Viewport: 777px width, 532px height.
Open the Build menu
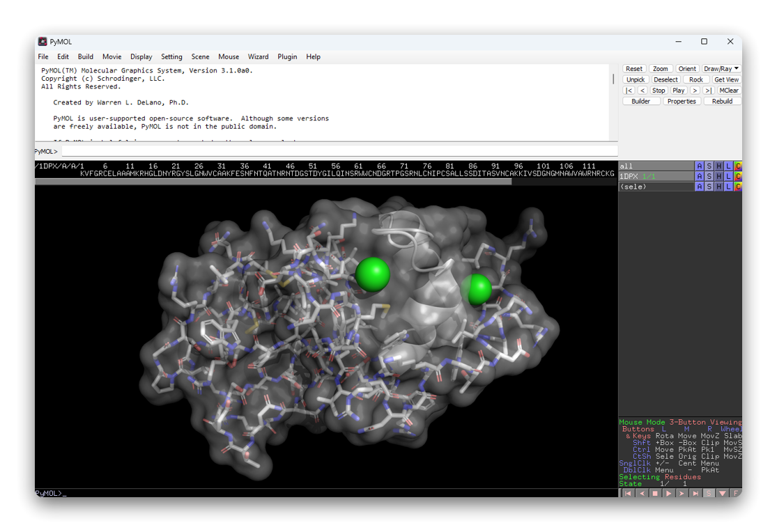[x=85, y=57]
